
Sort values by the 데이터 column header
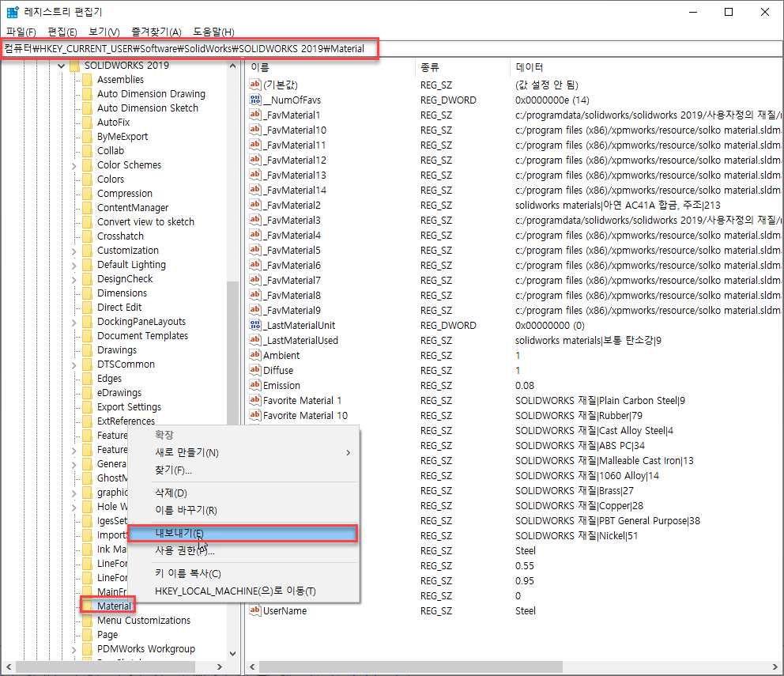(x=647, y=67)
